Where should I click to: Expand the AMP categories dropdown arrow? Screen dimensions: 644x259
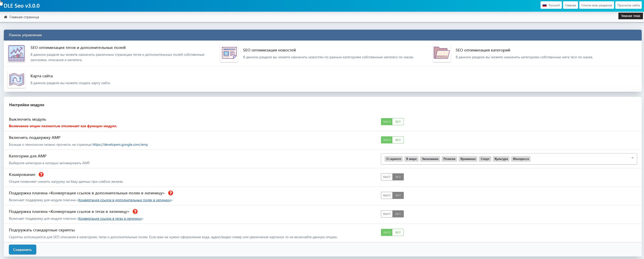[x=632, y=158]
